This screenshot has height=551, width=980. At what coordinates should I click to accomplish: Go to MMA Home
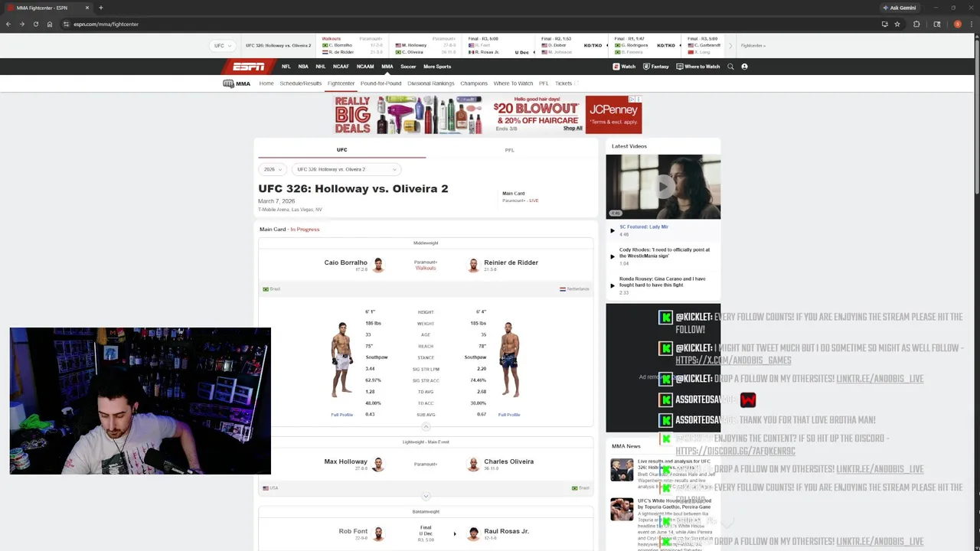[x=266, y=83]
